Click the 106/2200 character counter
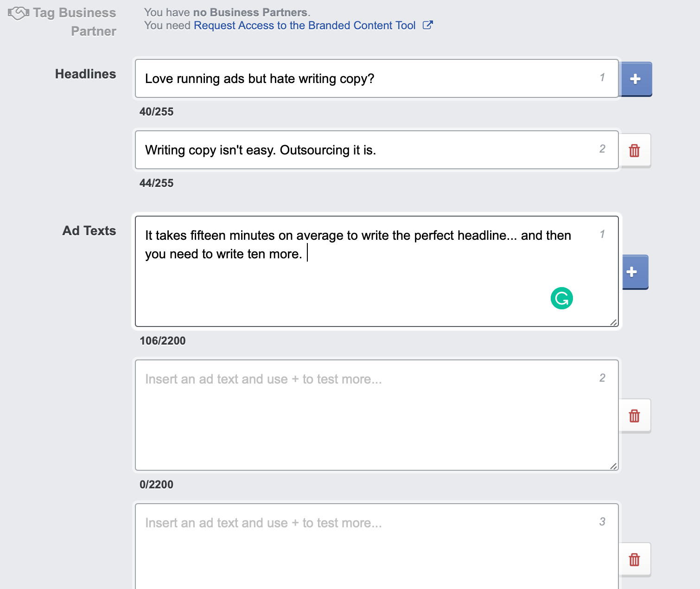Viewport: 700px width, 589px height. (163, 340)
